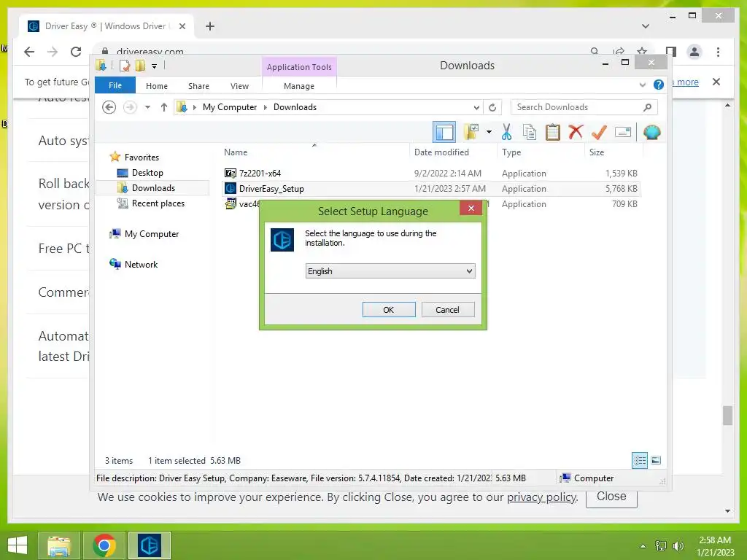Open the Manage ribbon tab
Viewport: 747px width, 560px height.
[298, 86]
